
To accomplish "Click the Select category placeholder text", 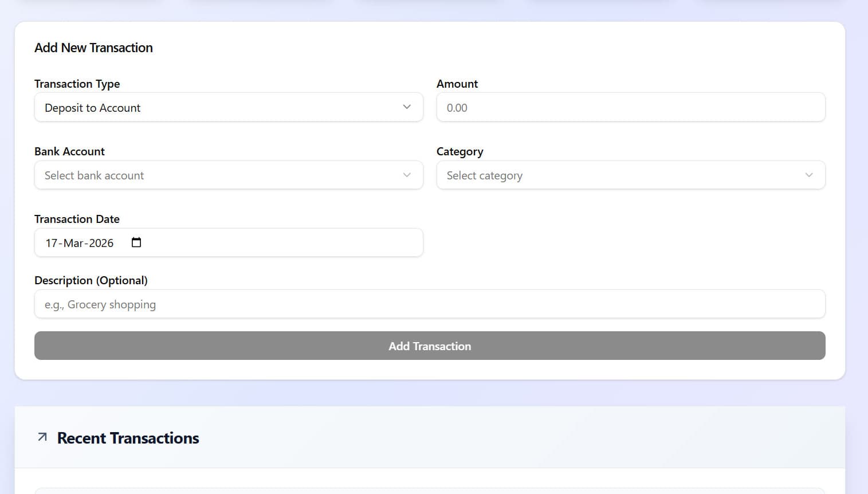I will tap(484, 175).
